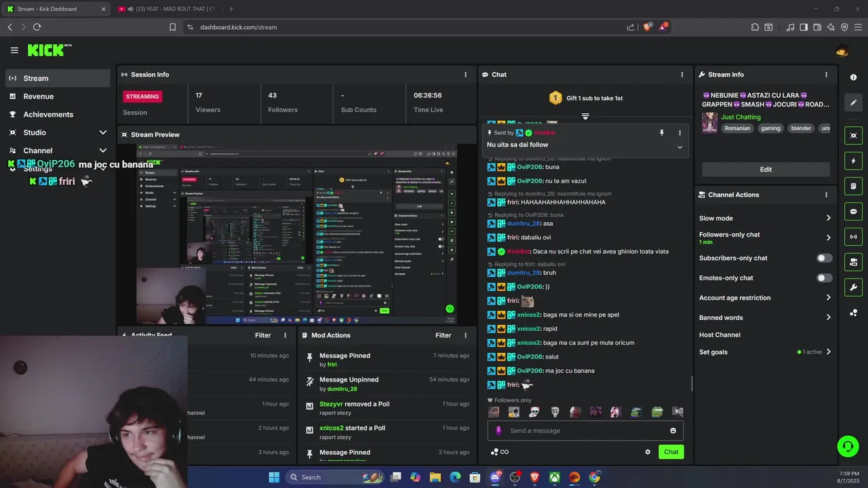Open browser extensions puzzle icon
Viewport: 868px width, 488px height.
click(755, 27)
